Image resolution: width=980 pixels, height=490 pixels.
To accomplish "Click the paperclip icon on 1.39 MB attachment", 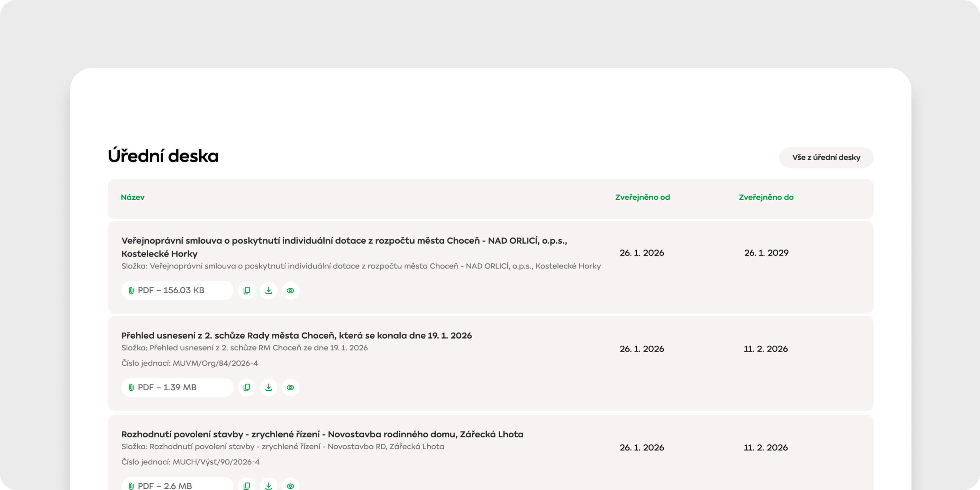I will click(x=131, y=387).
